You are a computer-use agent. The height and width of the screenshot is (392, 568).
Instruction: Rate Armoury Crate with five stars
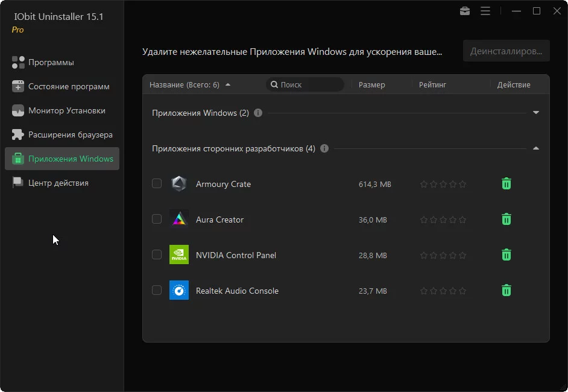pyautogui.click(x=462, y=184)
